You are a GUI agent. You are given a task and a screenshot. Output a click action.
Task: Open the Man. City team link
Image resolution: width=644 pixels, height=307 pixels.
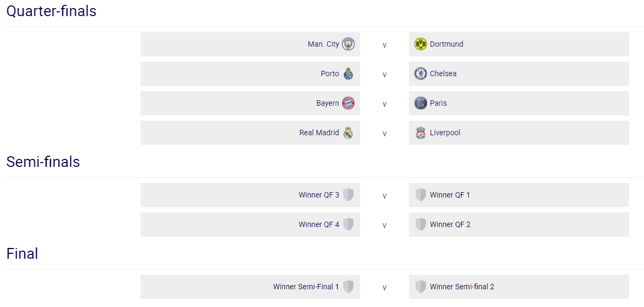tap(323, 44)
